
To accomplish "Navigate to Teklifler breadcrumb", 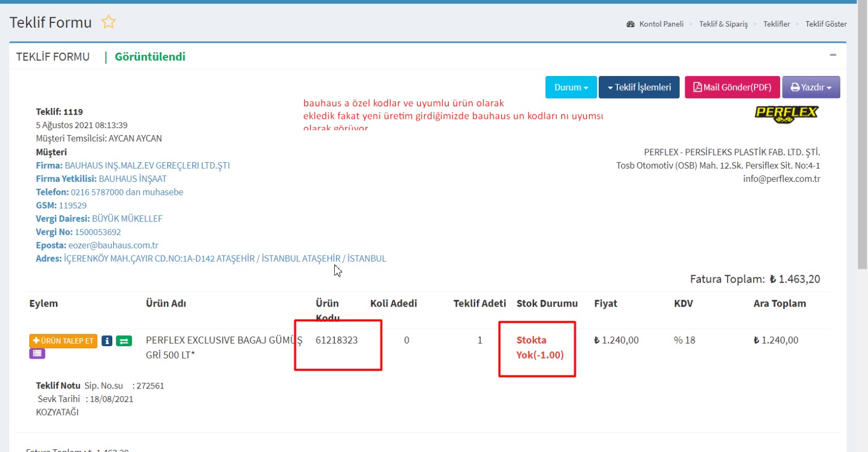I will (x=776, y=24).
